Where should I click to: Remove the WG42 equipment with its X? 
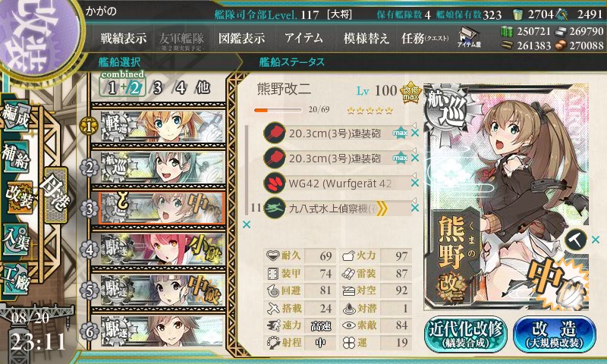(414, 183)
